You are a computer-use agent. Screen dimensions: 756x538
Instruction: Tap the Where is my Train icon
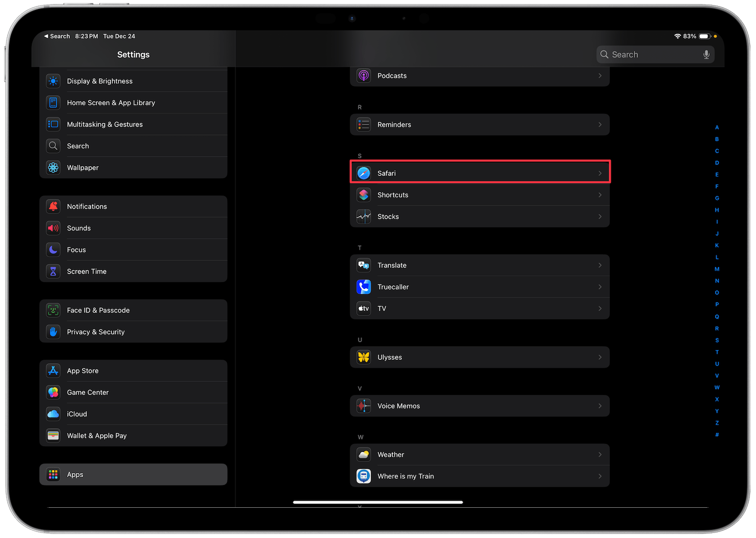pyautogui.click(x=363, y=476)
